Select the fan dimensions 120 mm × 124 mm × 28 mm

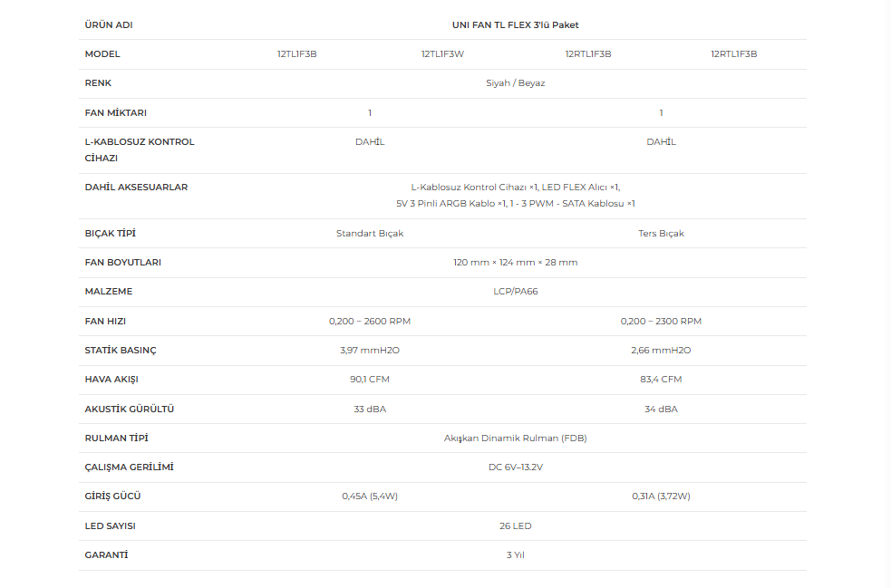click(516, 263)
